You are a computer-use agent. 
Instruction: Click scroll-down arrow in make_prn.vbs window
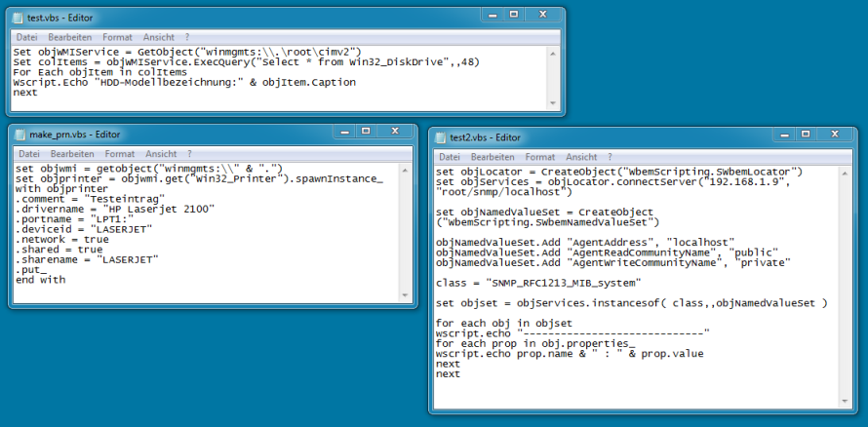405,295
